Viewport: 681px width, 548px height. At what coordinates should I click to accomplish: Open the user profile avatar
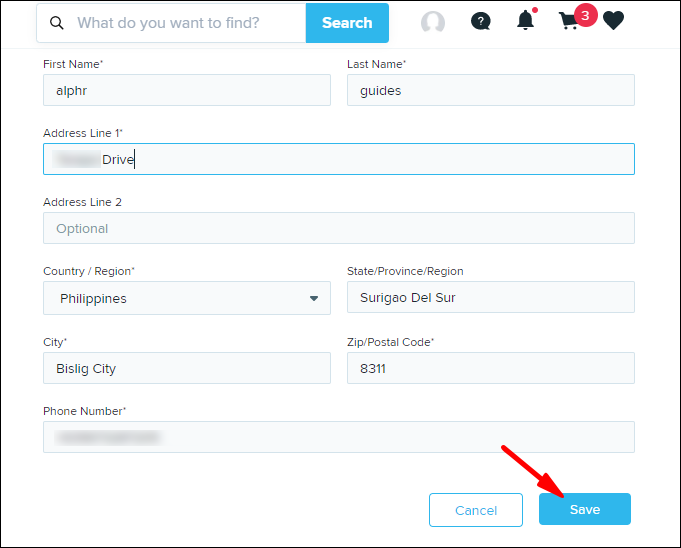point(433,22)
